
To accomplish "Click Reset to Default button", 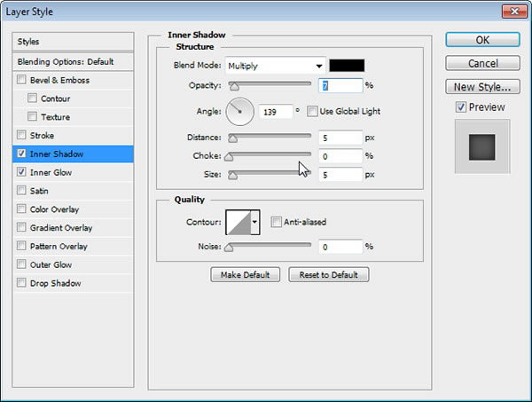I will [328, 275].
